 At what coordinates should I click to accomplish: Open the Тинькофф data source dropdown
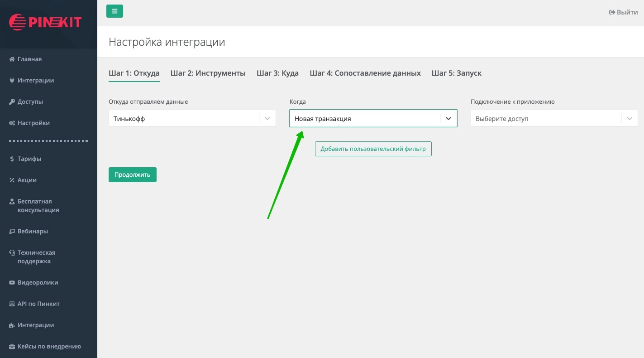(266, 118)
